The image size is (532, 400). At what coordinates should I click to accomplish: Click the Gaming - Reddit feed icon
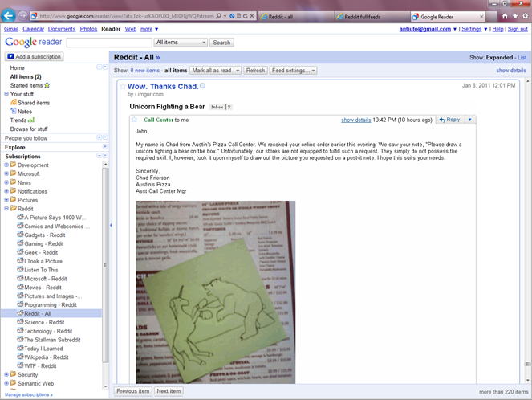coord(20,243)
